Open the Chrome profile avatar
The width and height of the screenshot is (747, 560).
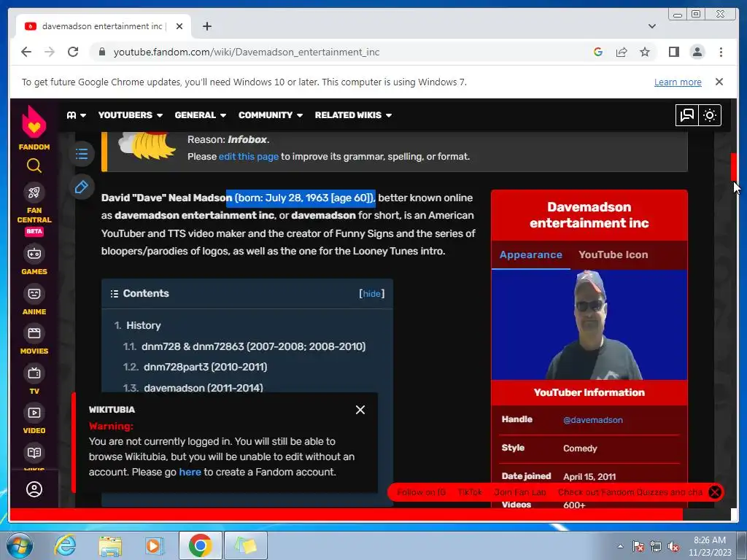point(697,52)
